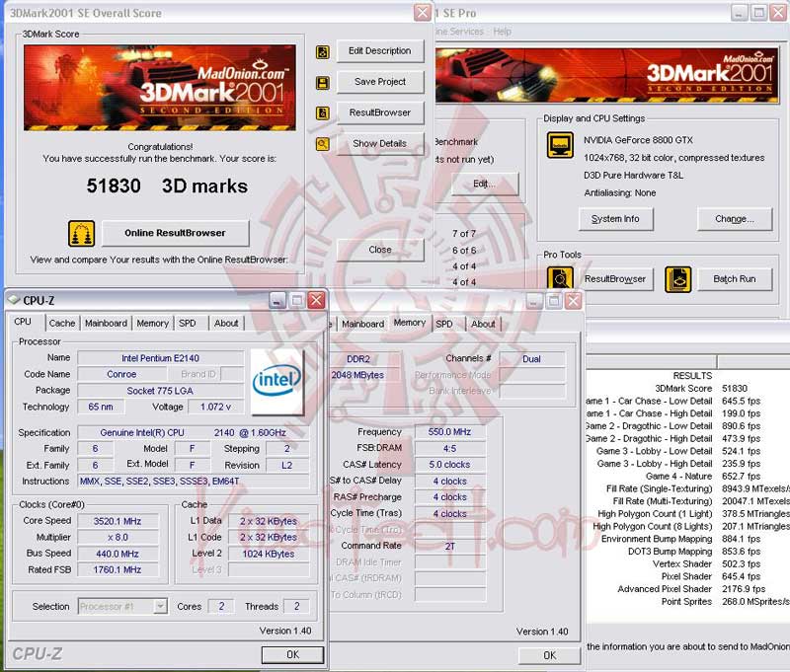Image resolution: width=790 pixels, height=672 pixels.
Task: Open ResultBrowser from score dialog
Action: click(x=380, y=112)
